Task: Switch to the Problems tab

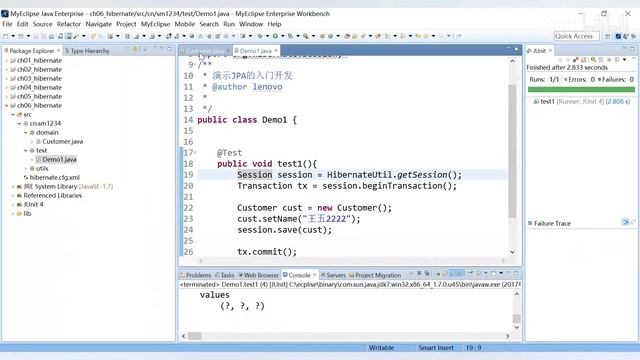Action: pos(196,275)
